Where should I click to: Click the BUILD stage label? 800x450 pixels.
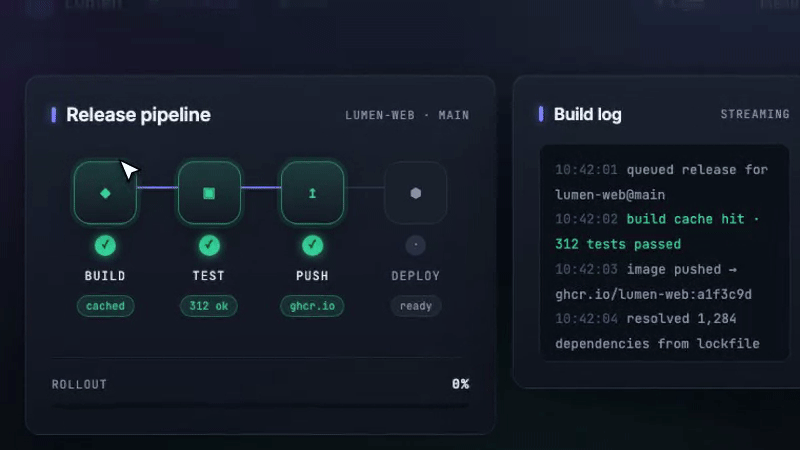pos(105,276)
